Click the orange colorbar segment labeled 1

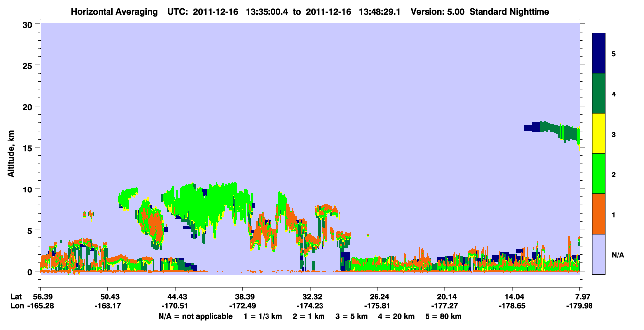click(599, 214)
